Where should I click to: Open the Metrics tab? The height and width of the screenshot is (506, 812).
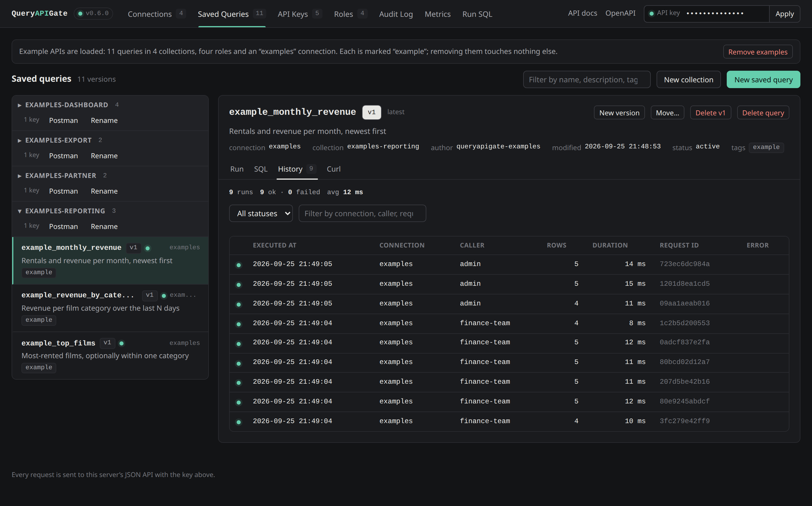[437, 14]
